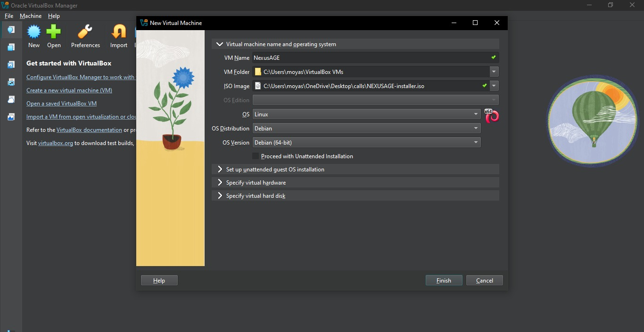Open the graph-picture sidebar tool icon

11,117
